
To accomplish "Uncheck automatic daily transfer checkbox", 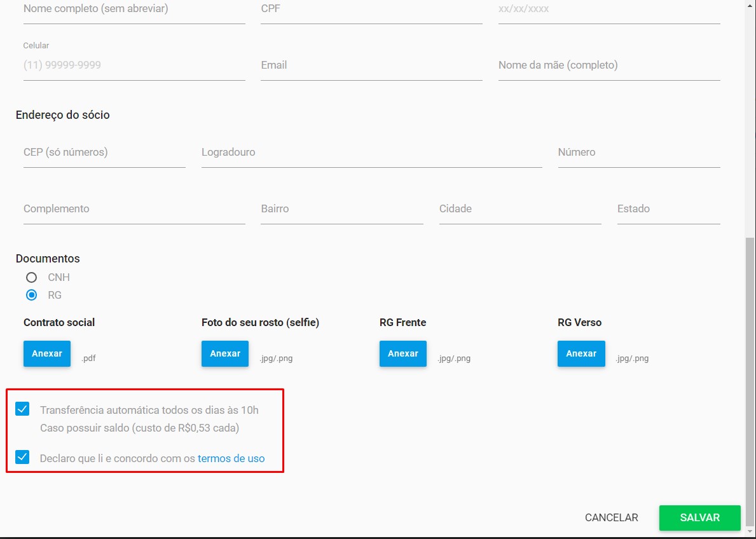I will tap(22, 409).
